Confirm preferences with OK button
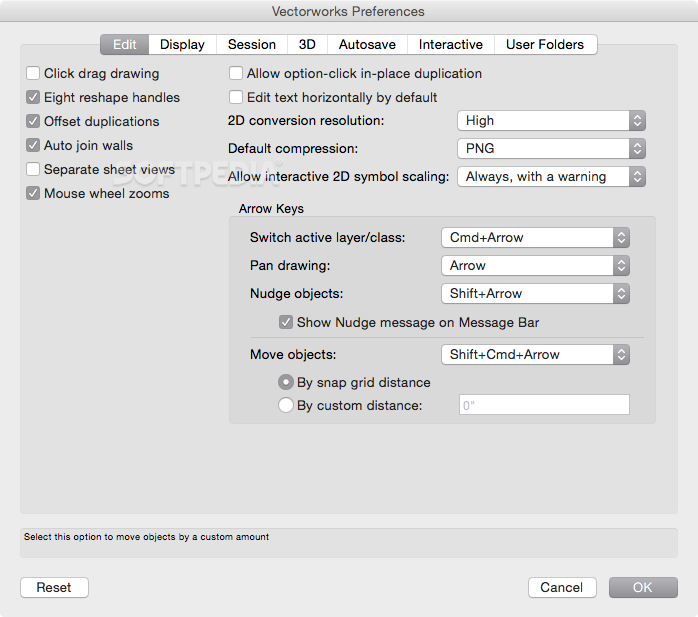The image size is (698, 617). click(x=643, y=587)
